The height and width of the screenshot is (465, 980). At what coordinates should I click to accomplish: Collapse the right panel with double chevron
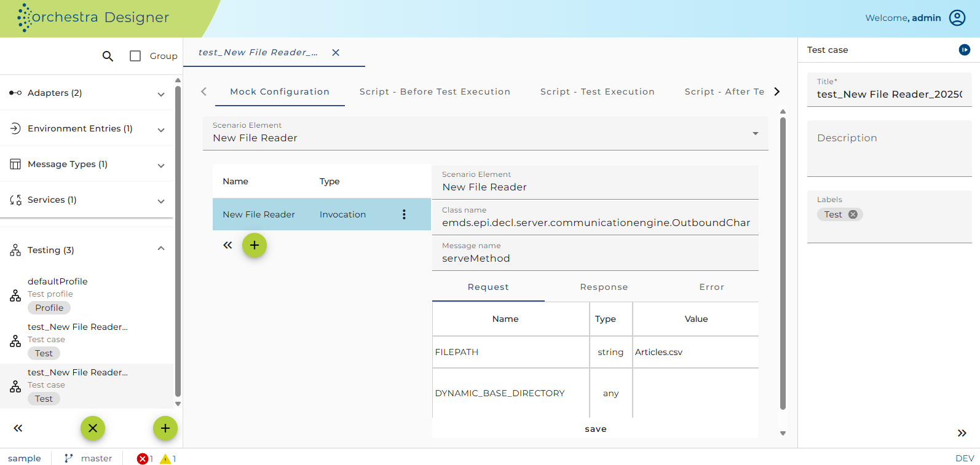point(962,433)
